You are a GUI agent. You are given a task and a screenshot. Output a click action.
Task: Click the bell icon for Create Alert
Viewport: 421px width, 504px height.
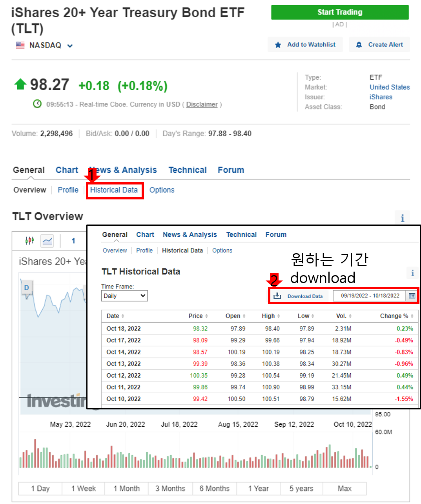(x=359, y=44)
